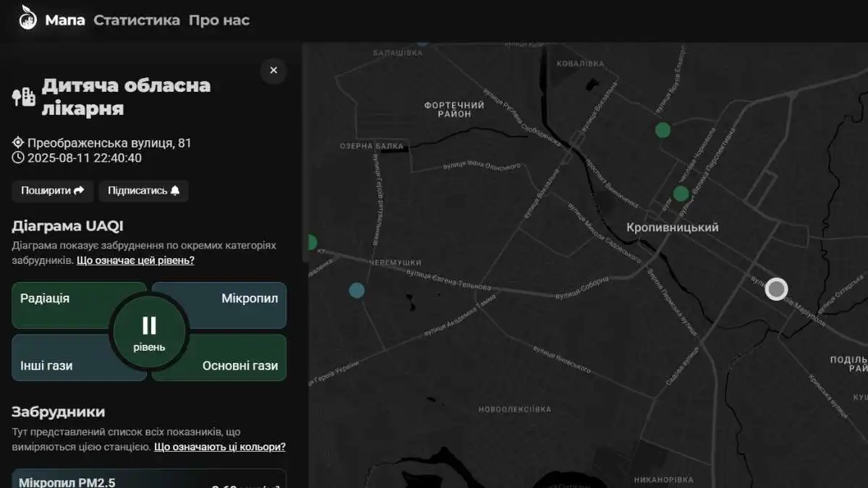Click the Підписатись button
This screenshot has width=868, height=488.
(143, 190)
